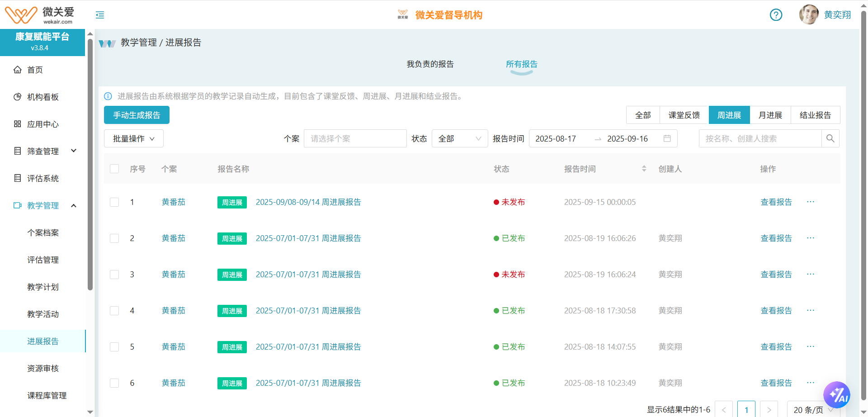Click the user avatar picture
This screenshot has width=868, height=417.
click(809, 14)
